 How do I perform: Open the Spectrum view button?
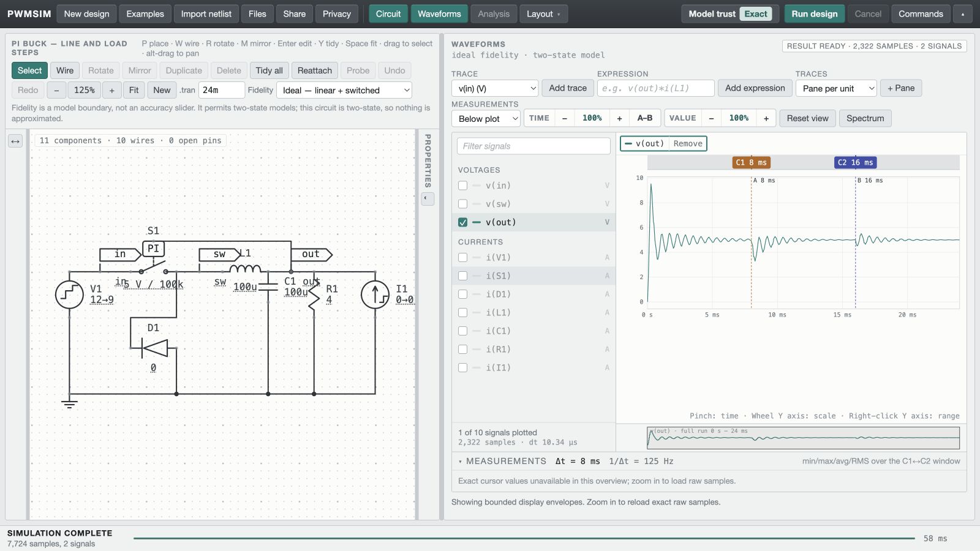[865, 118]
